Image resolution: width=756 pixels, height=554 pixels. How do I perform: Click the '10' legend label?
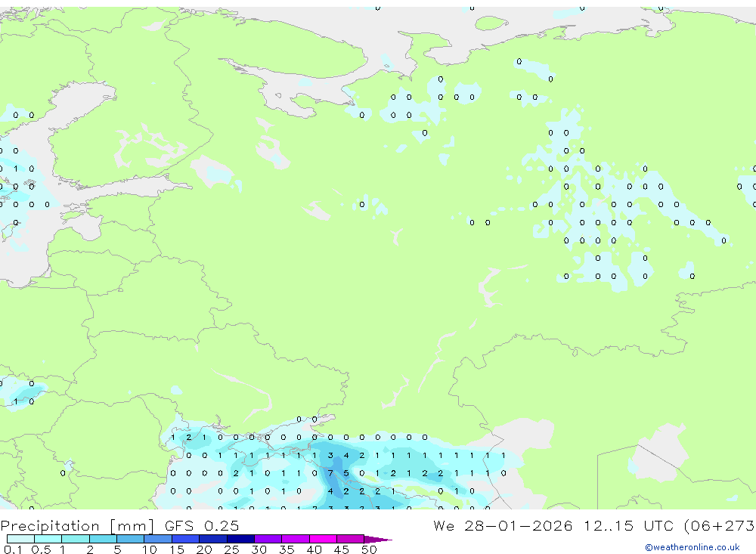[x=150, y=549]
